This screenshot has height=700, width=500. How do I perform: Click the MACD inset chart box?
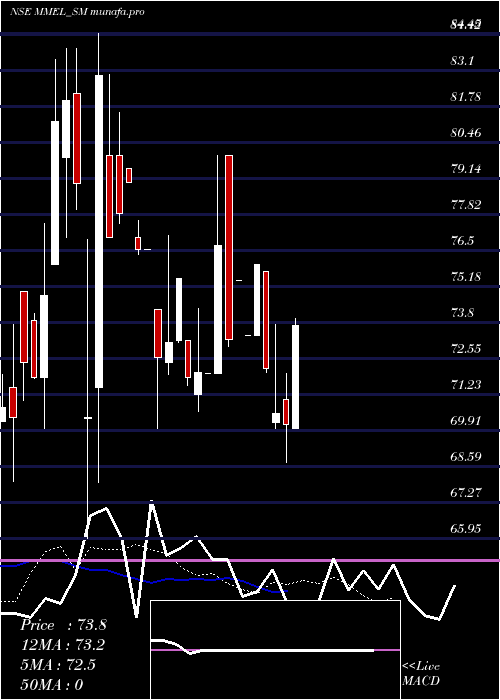click(275, 650)
